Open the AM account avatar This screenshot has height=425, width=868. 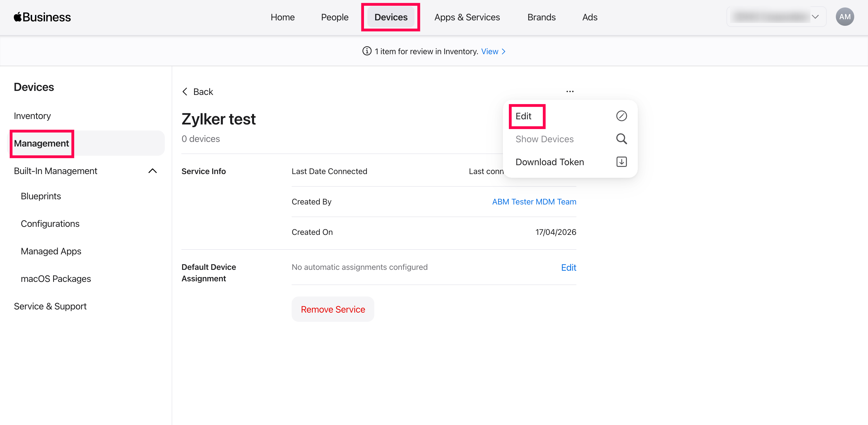(844, 17)
